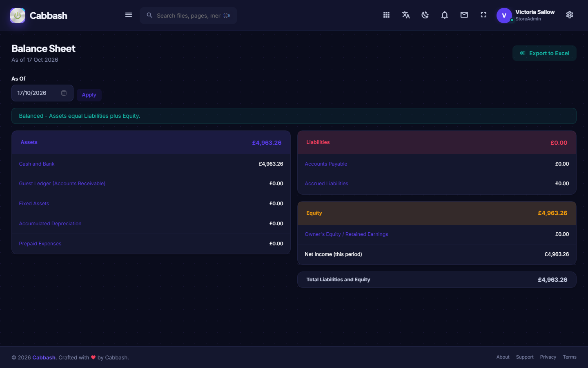588x368 pixels.
Task: Go to the About footer link
Action: click(503, 357)
